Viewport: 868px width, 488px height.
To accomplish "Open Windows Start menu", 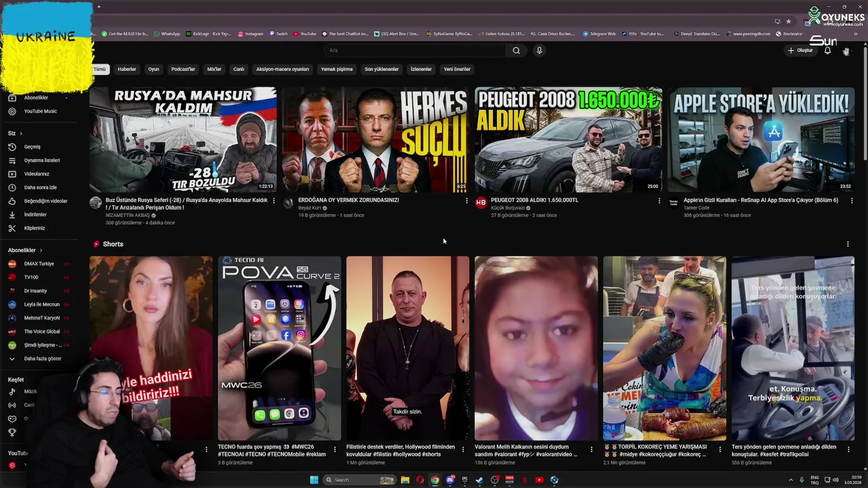I will [x=314, y=480].
